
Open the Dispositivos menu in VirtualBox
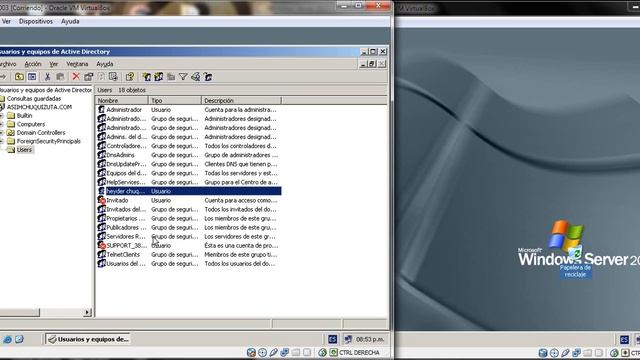click(36, 21)
